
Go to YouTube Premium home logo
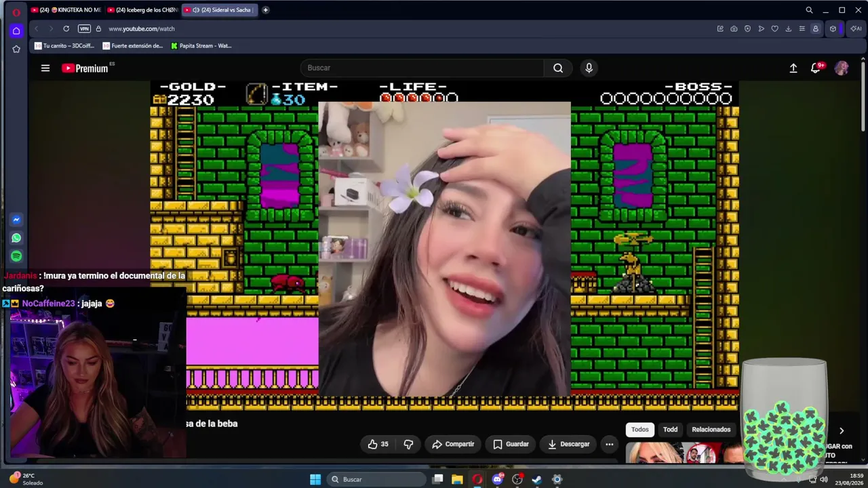pyautogui.click(x=85, y=68)
